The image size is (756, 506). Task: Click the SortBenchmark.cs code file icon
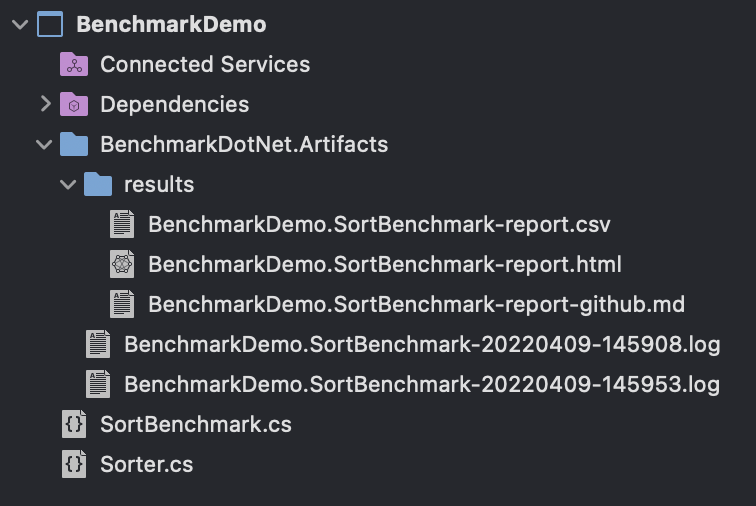[74, 424]
